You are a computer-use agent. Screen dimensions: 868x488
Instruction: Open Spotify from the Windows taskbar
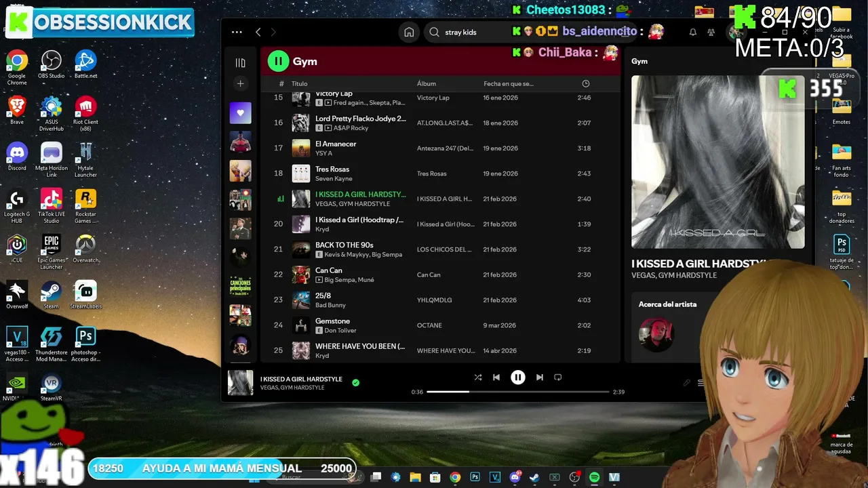594,477
